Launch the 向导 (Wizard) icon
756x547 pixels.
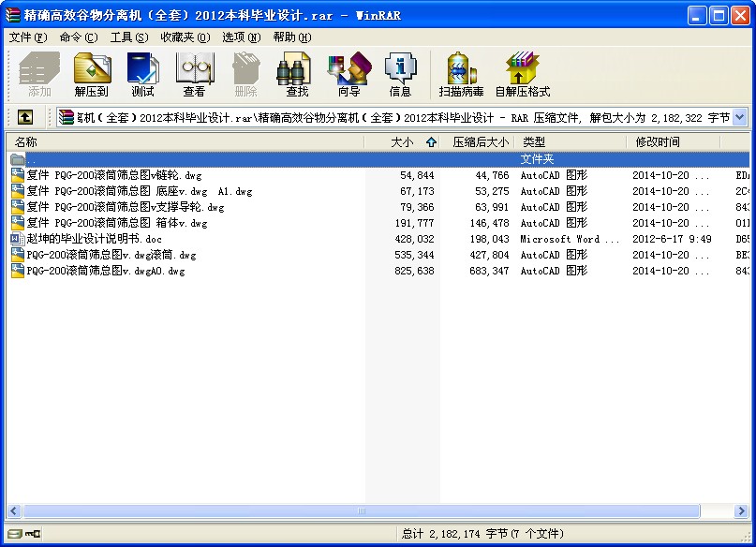(x=348, y=72)
